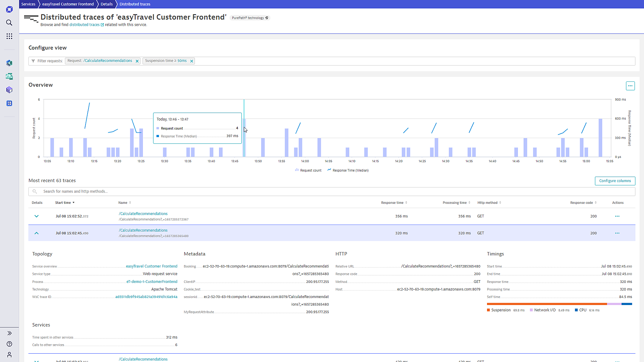This screenshot has width=644, height=362.
Task: Remove the Suspension time filter chip
Action: [x=192, y=61]
